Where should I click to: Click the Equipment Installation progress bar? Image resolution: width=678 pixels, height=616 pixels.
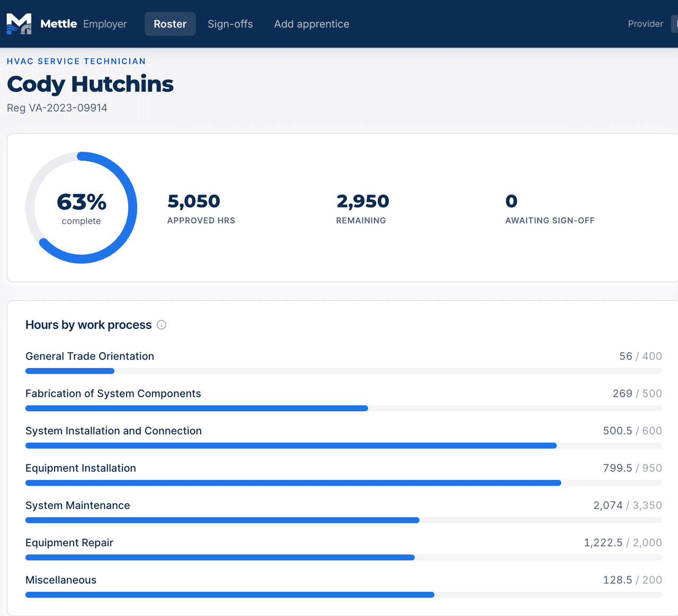(344, 483)
